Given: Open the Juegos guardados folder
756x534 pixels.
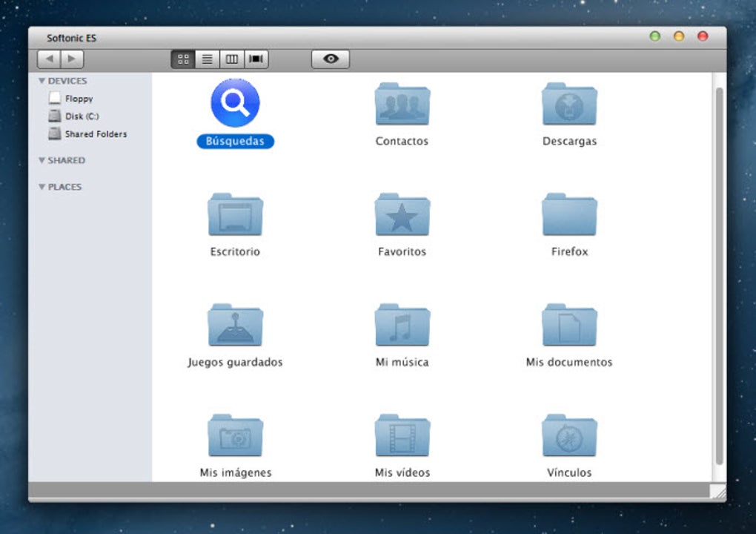Looking at the screenshot, I should coord(235,326).
